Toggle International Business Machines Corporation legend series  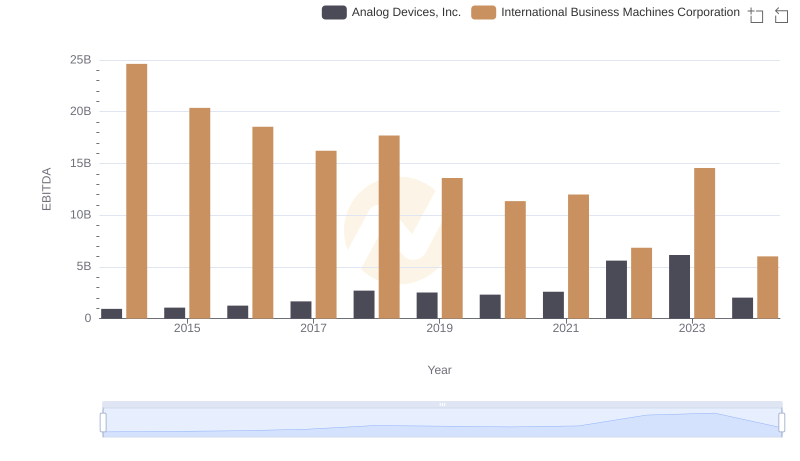[605, 12]
